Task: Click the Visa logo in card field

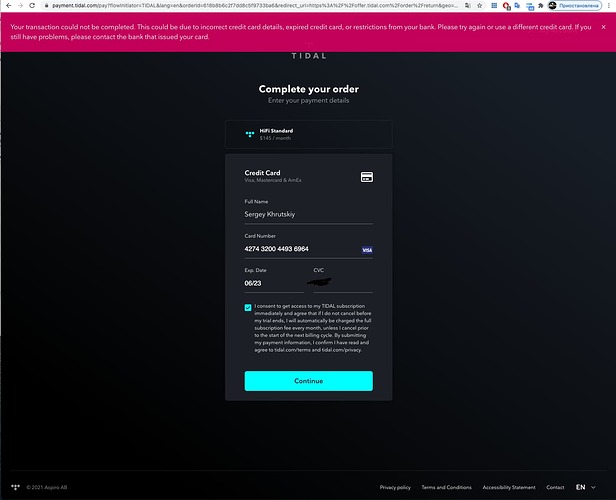Action: coord(367,249)
